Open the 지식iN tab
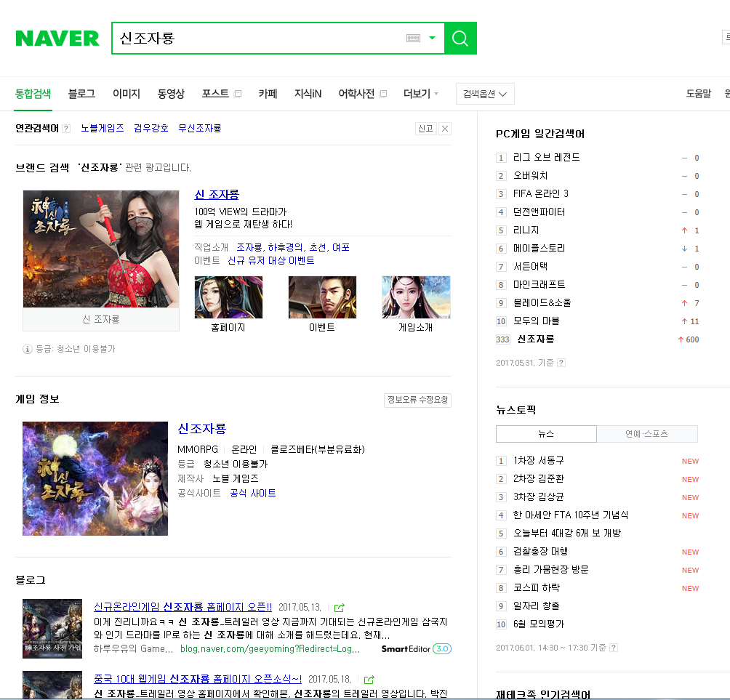730x700 pixels. click(308, 94)
